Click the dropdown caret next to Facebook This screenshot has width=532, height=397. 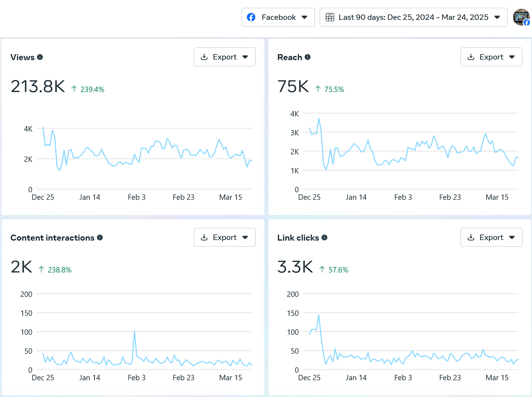pos(304,17)
